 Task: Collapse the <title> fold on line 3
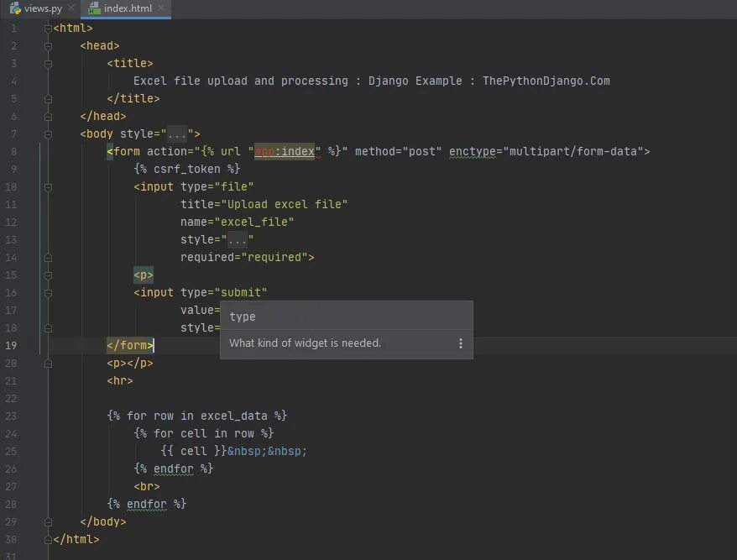click(x=48, y=64)
